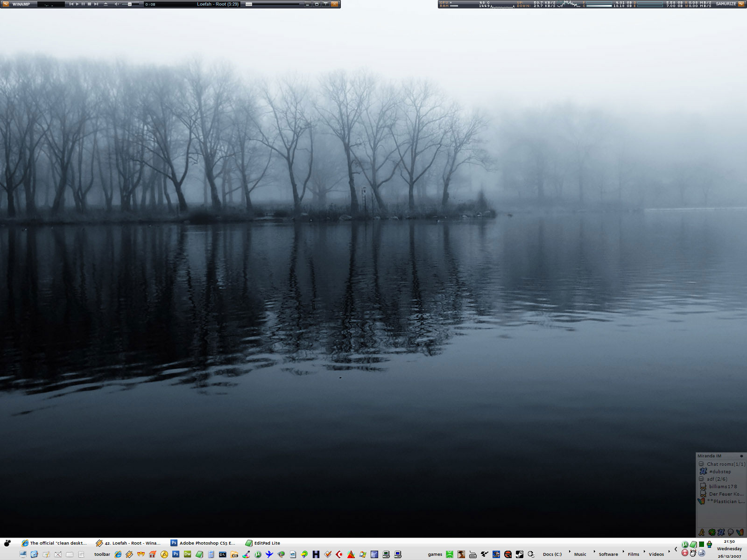This screenshot has width=747, height=560.
Task: Click the ICQ flower icon in Miranda
Action: (712, 532)
